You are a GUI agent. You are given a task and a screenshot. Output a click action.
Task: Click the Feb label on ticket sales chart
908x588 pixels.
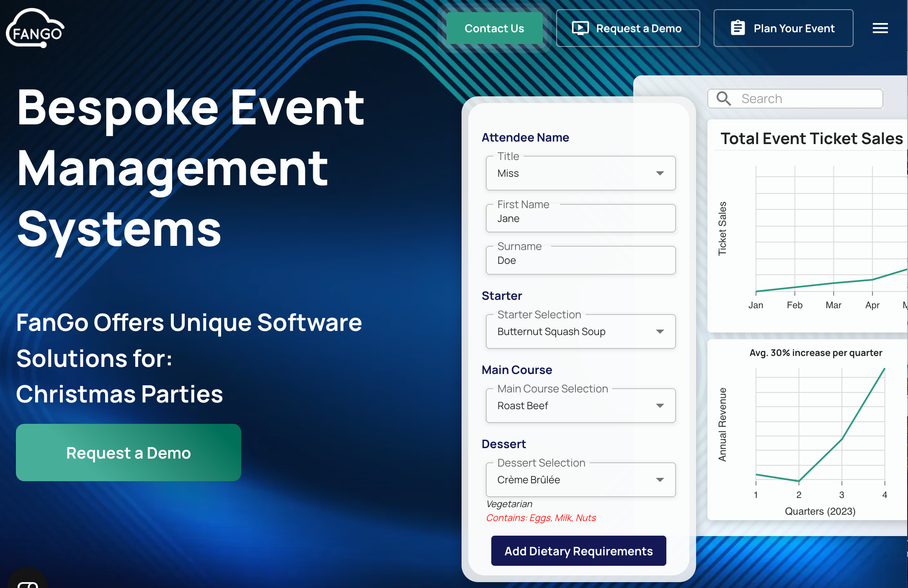pyautogui.click(x=794, y=305)
